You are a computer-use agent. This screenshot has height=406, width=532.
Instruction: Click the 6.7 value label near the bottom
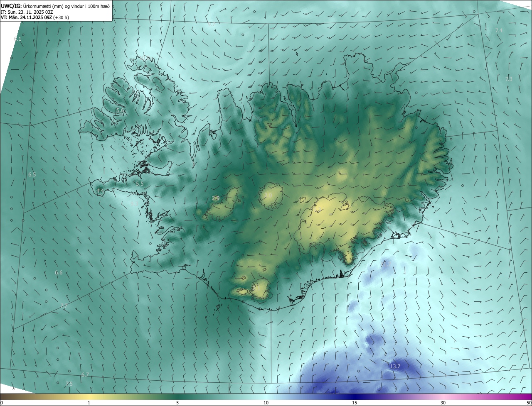(x=85, y=374)
